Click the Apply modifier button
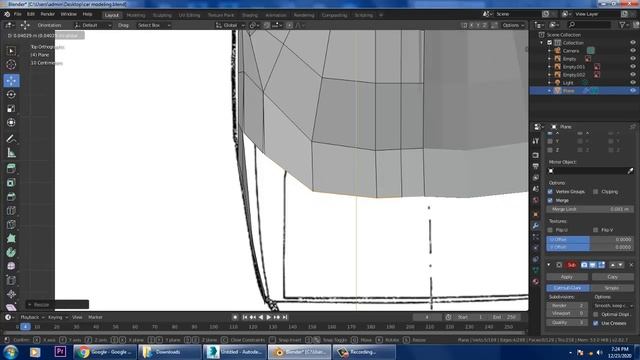The width and height of the screenshot is (640, 360). [567, 277]
